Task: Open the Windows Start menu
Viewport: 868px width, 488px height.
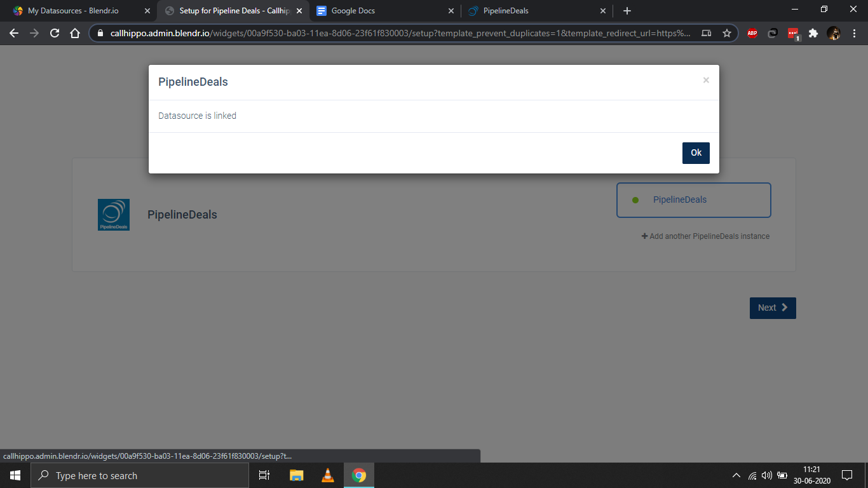Action: pos(15,475)
